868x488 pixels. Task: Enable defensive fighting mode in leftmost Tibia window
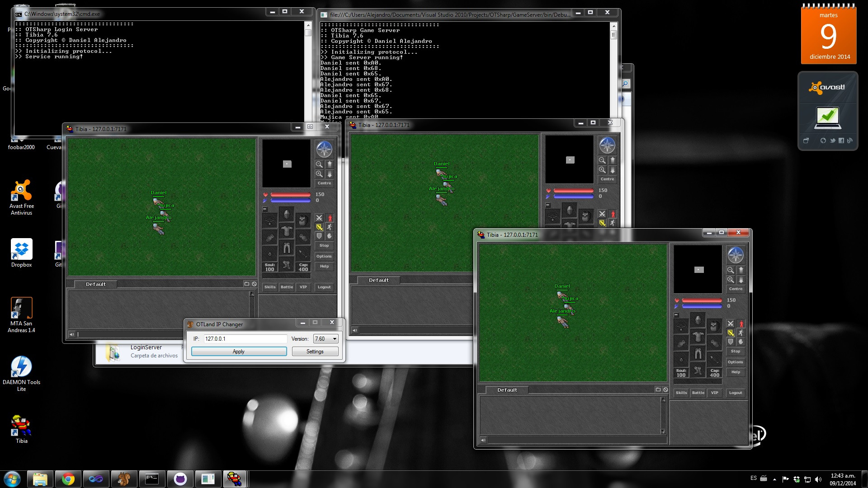pyautogui.click(x=319, y=236)
